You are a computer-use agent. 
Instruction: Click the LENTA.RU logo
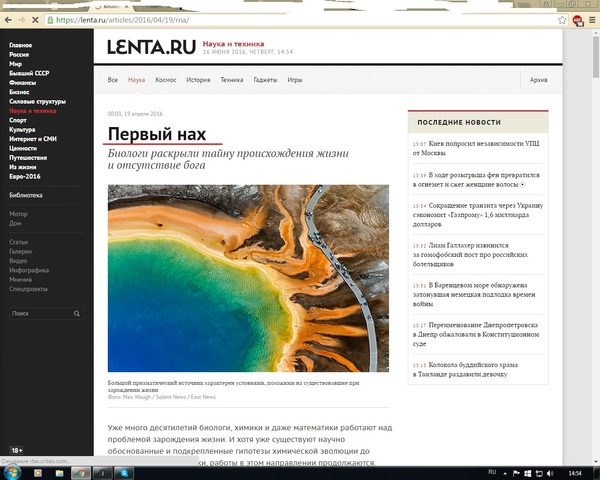tap(152, 47)
